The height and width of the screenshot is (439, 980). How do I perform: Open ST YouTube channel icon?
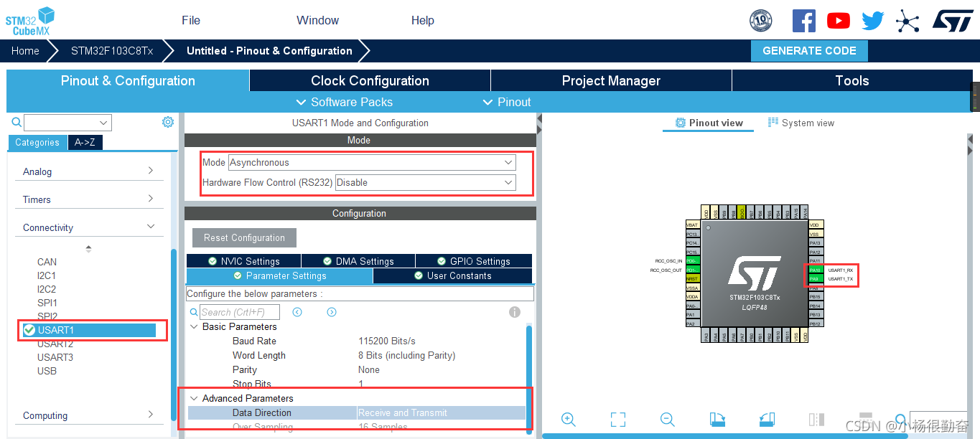click(838, 21)
